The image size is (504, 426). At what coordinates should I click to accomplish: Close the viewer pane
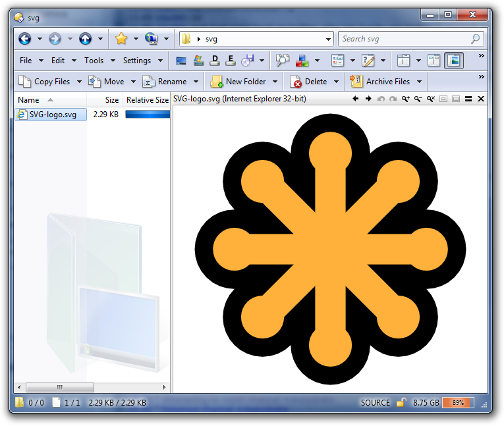pos(481,99)
